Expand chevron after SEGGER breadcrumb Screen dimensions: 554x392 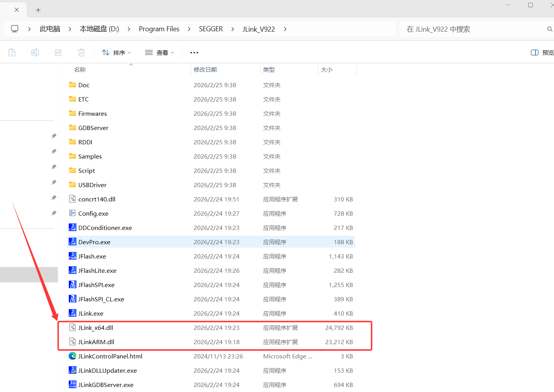point(233,29)
